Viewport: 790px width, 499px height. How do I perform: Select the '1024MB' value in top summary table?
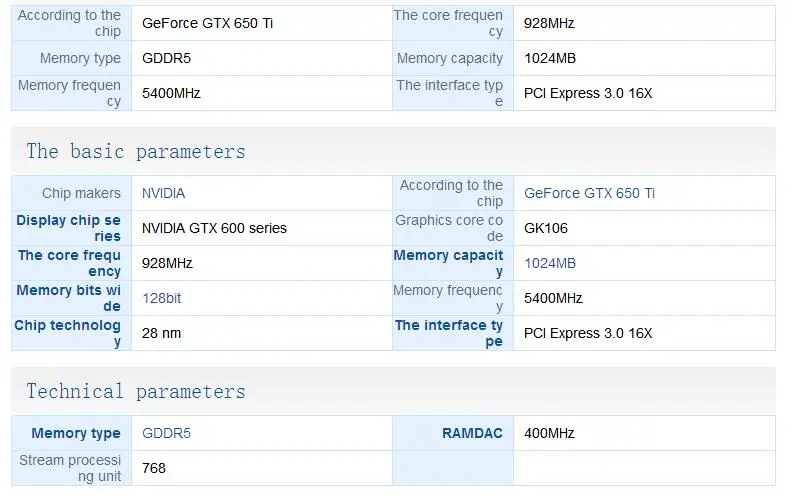pyautogui.click(x=550, y=58)
